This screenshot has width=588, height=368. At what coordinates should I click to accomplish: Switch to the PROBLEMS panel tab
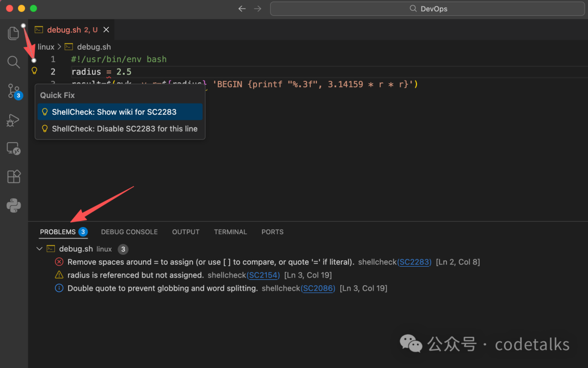(x=63, y=232)
